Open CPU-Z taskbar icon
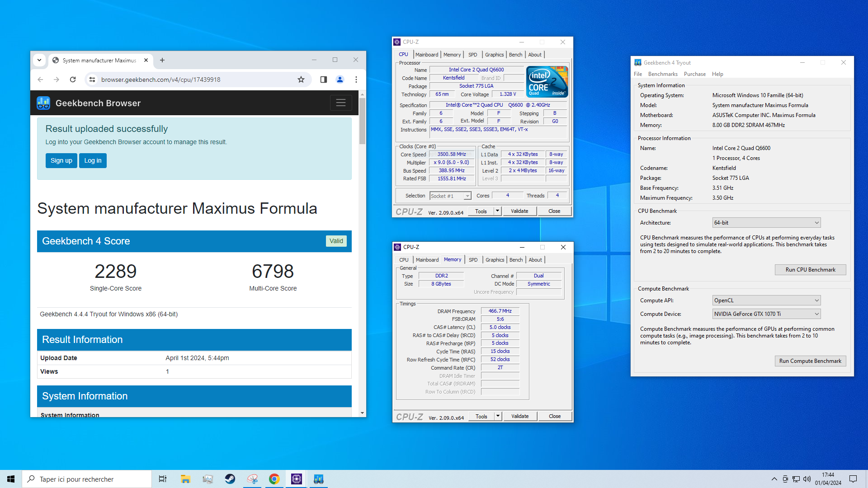 [x=297, y=479]
